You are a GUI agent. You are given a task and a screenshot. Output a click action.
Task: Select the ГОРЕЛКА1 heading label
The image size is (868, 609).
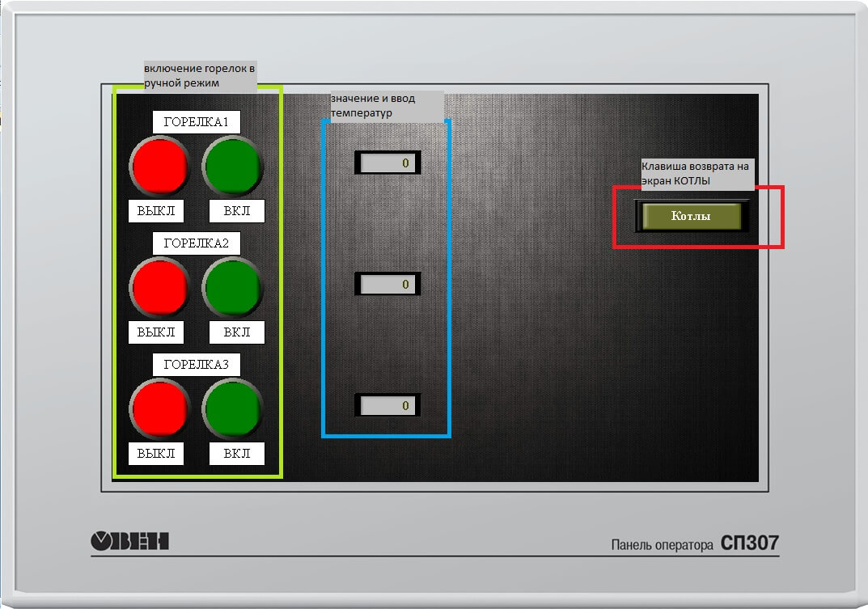tap(197, 123)
